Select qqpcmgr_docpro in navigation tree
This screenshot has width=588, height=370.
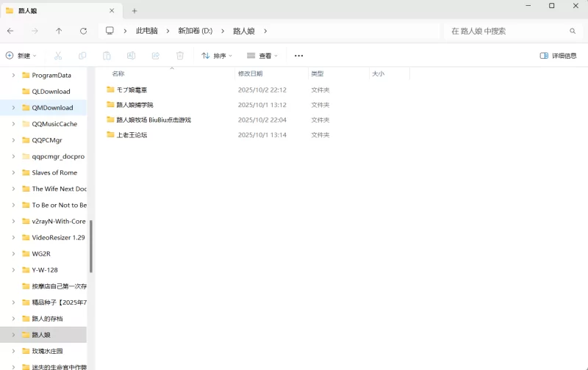click(58, 156)
